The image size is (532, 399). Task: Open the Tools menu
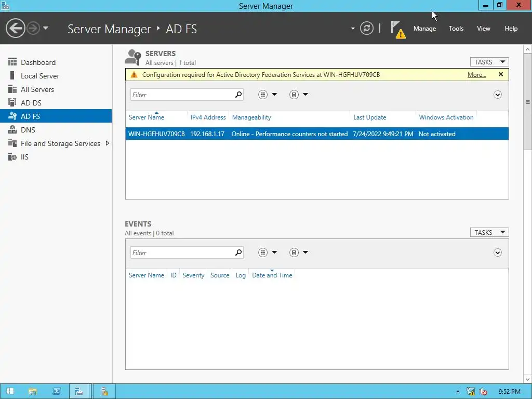click(456, 29)
